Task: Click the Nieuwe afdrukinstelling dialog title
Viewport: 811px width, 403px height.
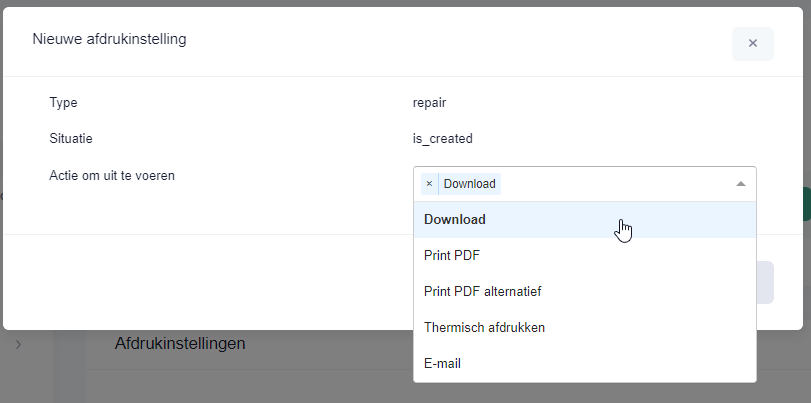Action: point(109,39)
